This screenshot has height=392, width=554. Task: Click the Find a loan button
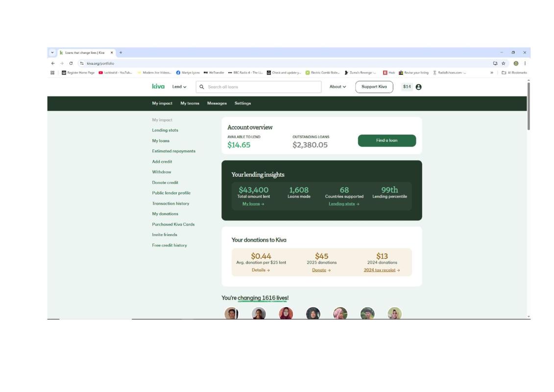coord(386,141)
